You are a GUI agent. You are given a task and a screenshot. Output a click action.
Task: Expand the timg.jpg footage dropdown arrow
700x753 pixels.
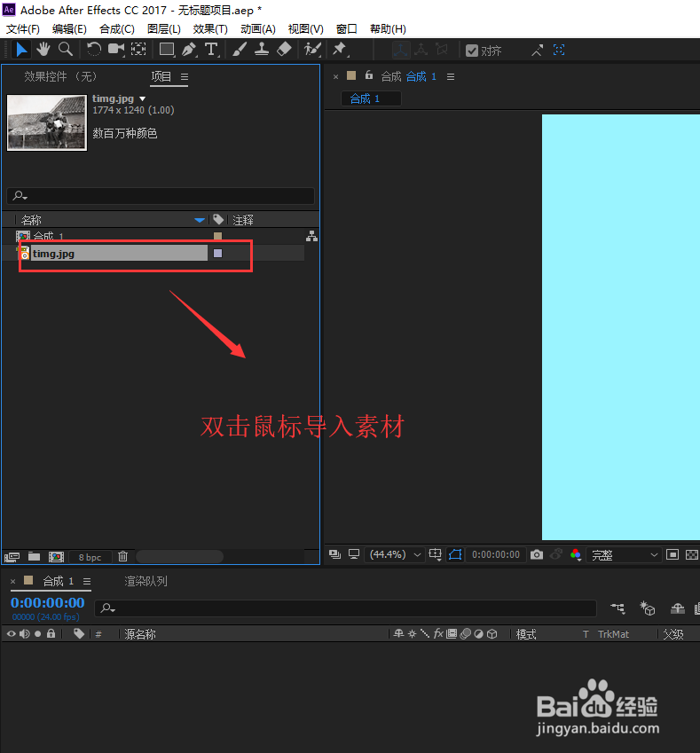pyautogui.click(x=142, y=99)
